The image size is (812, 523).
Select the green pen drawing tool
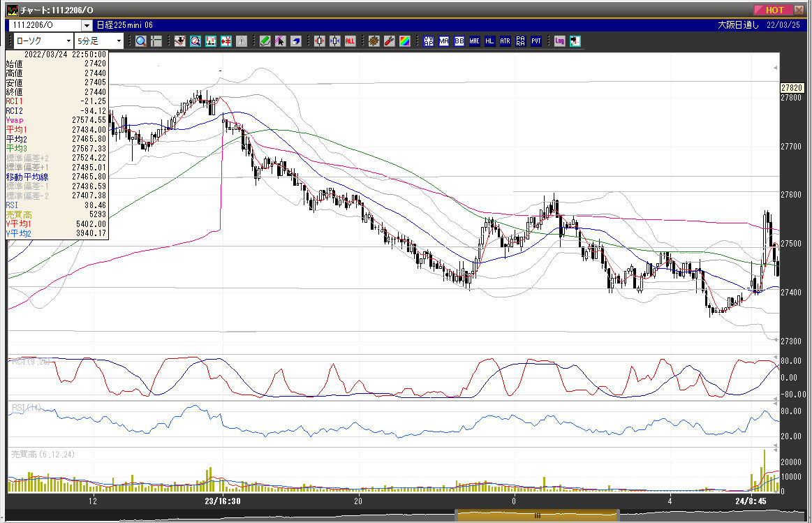265,41
